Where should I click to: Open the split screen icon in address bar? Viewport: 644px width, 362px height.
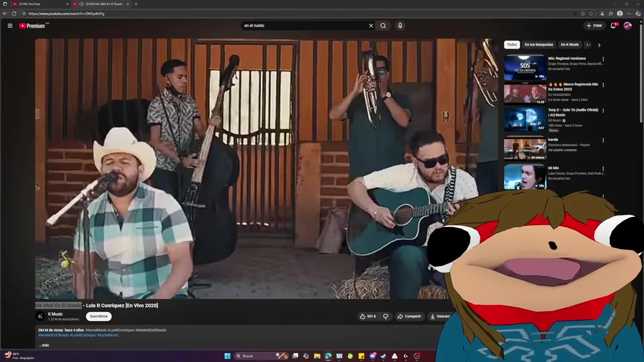tap(583, 14)
